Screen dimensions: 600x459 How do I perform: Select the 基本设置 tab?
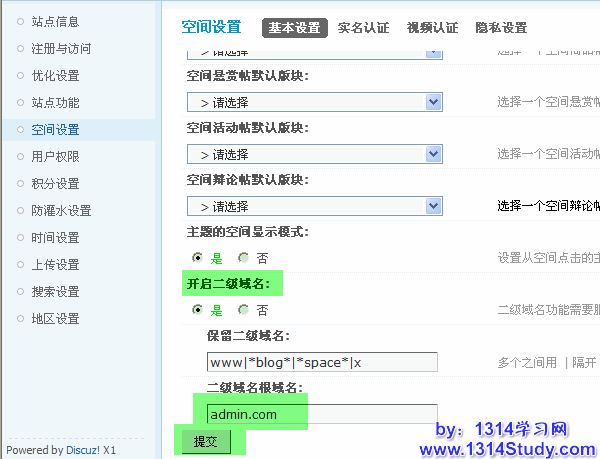[x=295, y=28]
